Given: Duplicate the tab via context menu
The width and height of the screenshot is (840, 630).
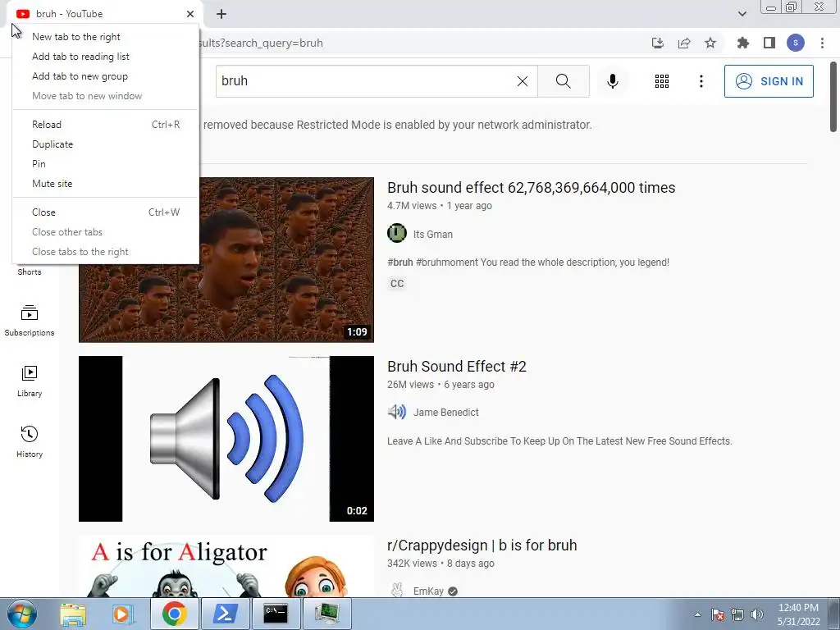Looking at the screenshot, I should 106,144.
